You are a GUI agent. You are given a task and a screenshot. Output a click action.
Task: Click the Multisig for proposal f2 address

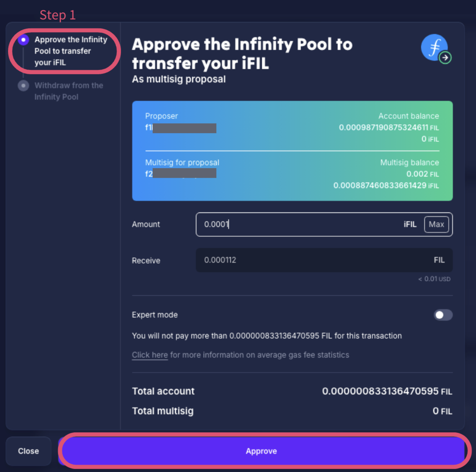click(x=181, y=174)
